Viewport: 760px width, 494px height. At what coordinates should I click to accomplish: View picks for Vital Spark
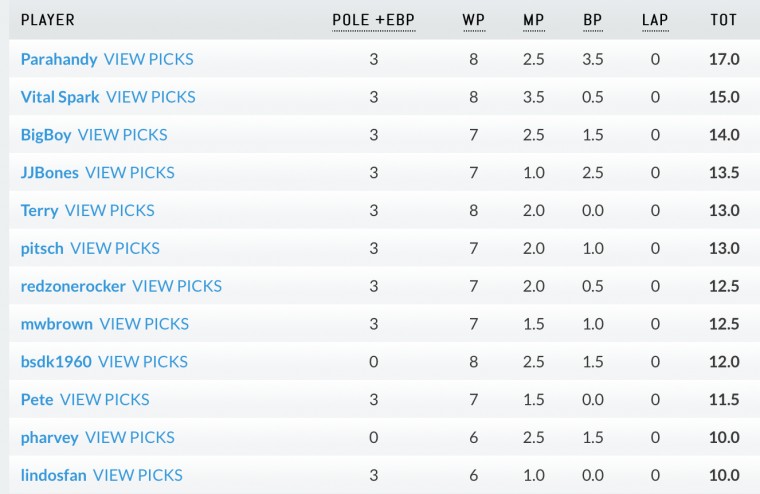coord(151,97)
